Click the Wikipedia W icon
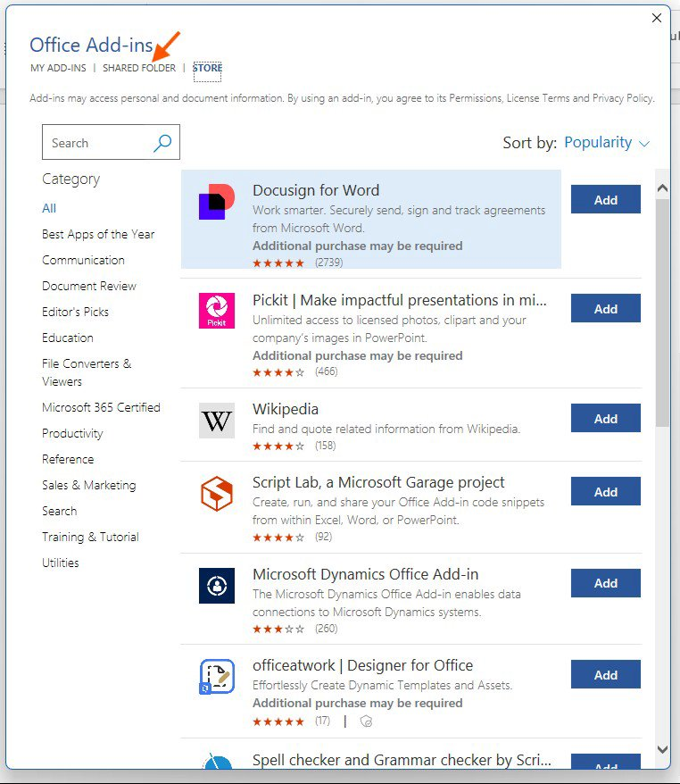The image size is (680, 784). coord(217,421)
